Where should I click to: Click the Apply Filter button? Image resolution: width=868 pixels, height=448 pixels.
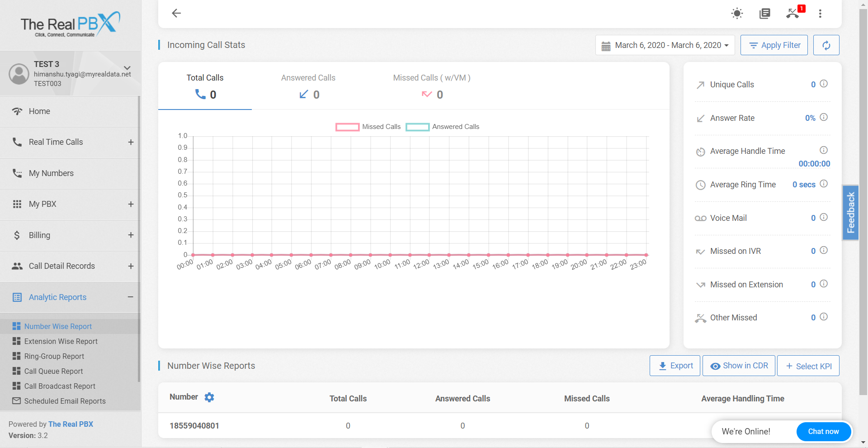click(x=774, y=45)
